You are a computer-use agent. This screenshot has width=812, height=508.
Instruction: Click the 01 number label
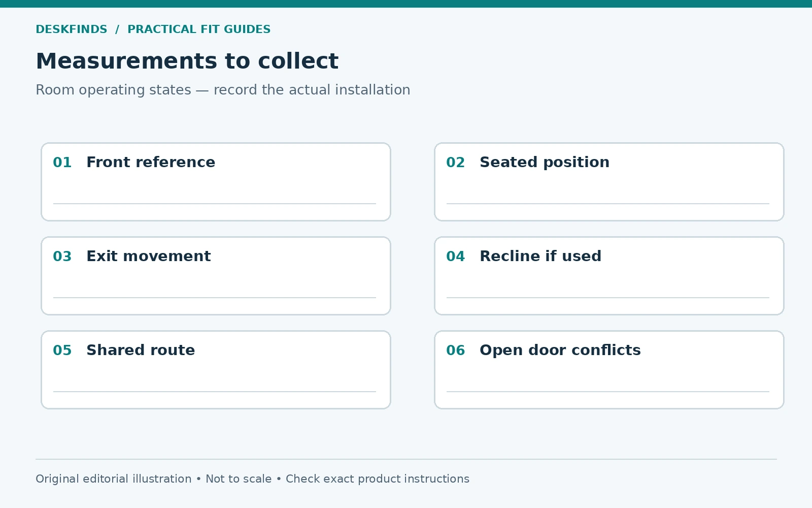click(62, 163)
